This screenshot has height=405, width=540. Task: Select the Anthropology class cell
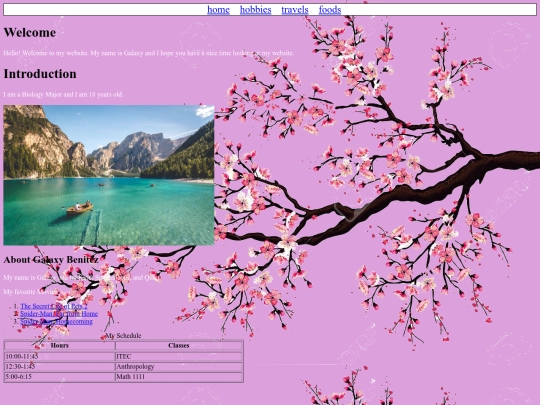click(179, 366)
